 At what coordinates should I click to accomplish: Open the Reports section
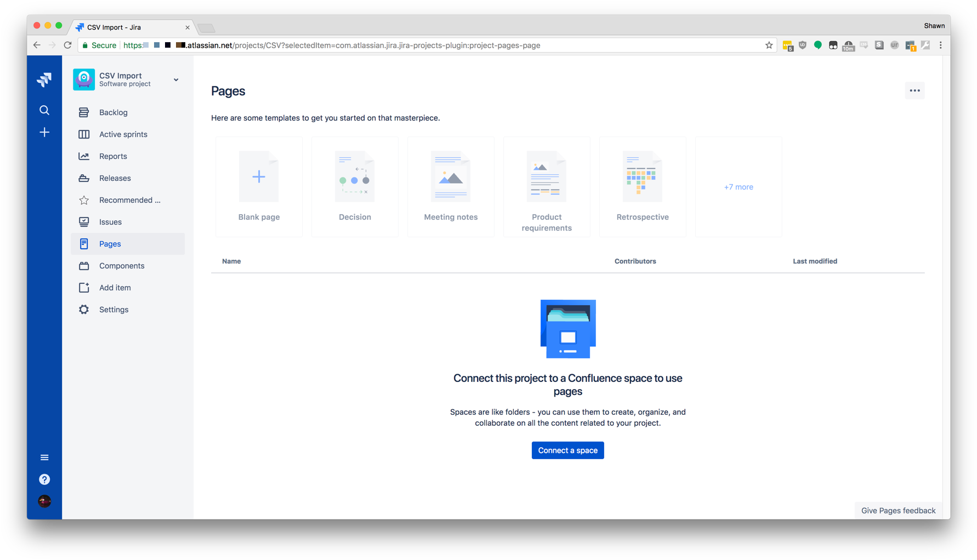[113, 156]
